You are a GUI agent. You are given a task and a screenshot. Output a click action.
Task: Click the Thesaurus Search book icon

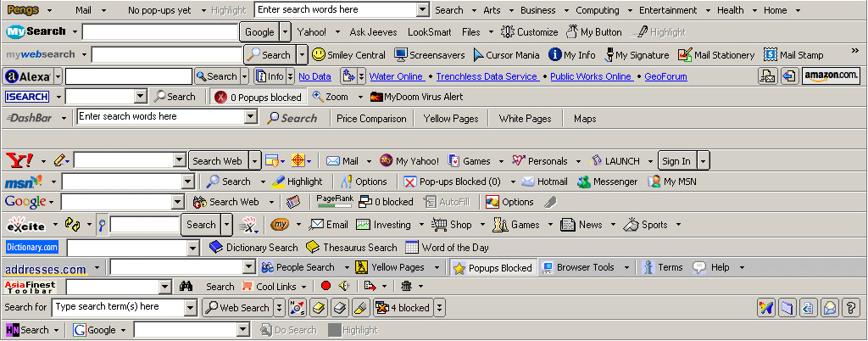(x=313, y=248)
